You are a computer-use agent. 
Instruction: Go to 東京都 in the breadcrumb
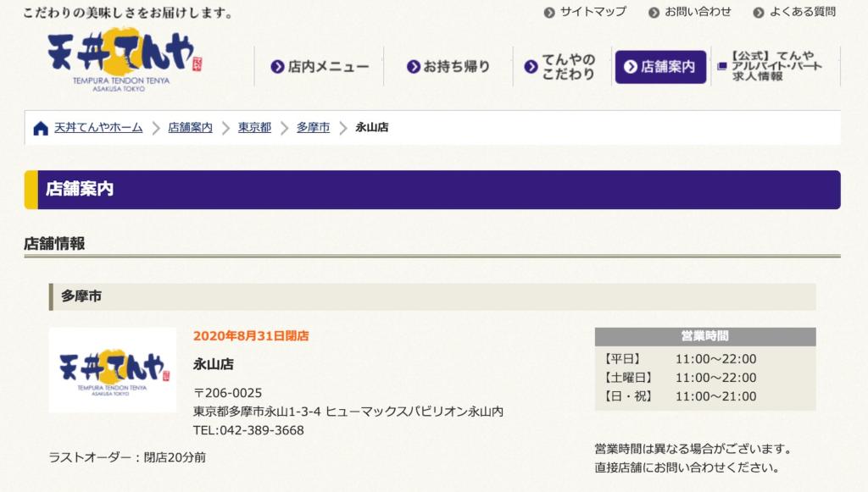(x=254, y=128)
